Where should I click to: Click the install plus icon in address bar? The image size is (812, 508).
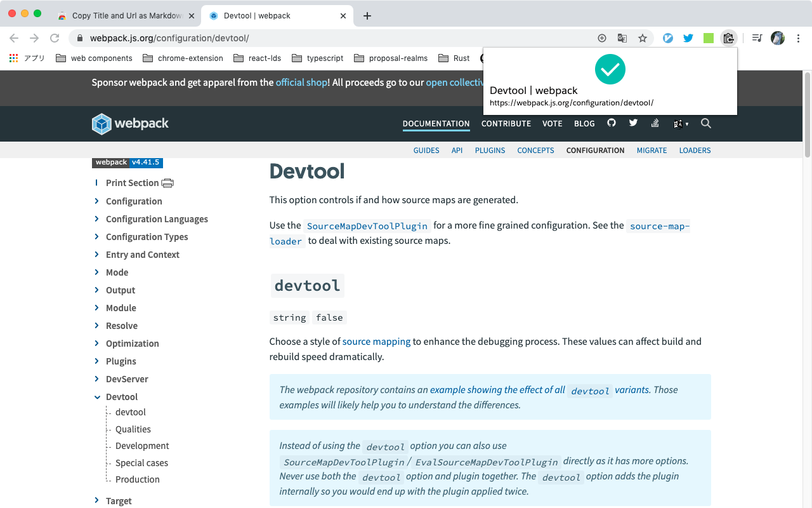602,38
